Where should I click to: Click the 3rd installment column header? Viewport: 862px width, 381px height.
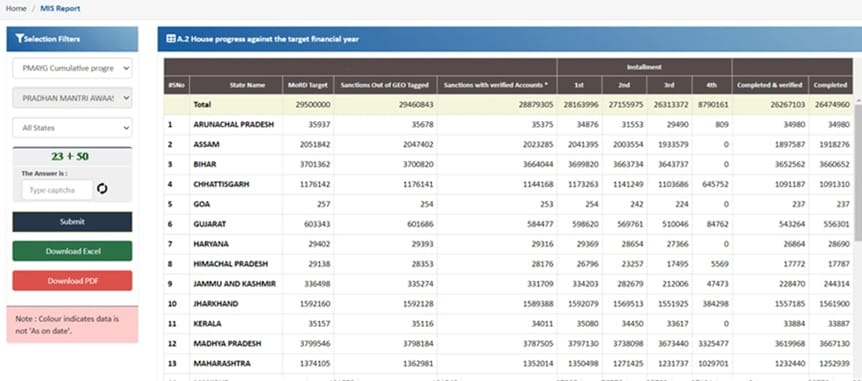(669, 85)
